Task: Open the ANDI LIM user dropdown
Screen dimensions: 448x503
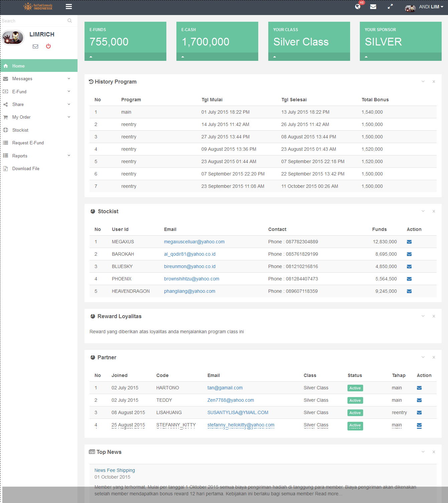Action: (431, 7)
